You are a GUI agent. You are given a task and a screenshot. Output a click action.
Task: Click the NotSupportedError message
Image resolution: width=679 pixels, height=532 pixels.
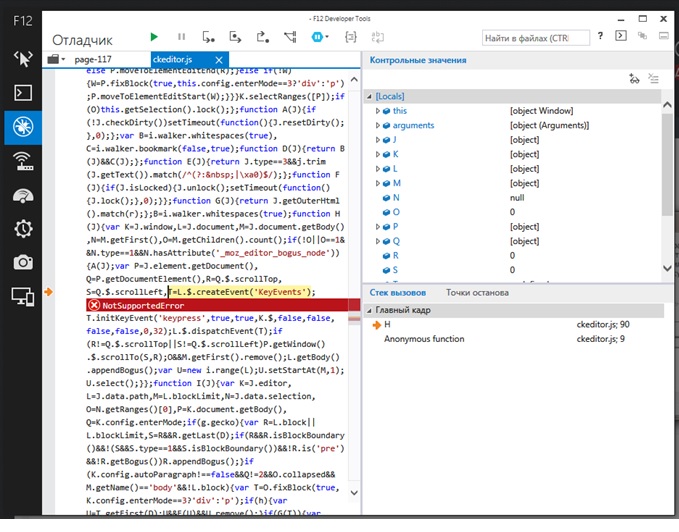143,306
